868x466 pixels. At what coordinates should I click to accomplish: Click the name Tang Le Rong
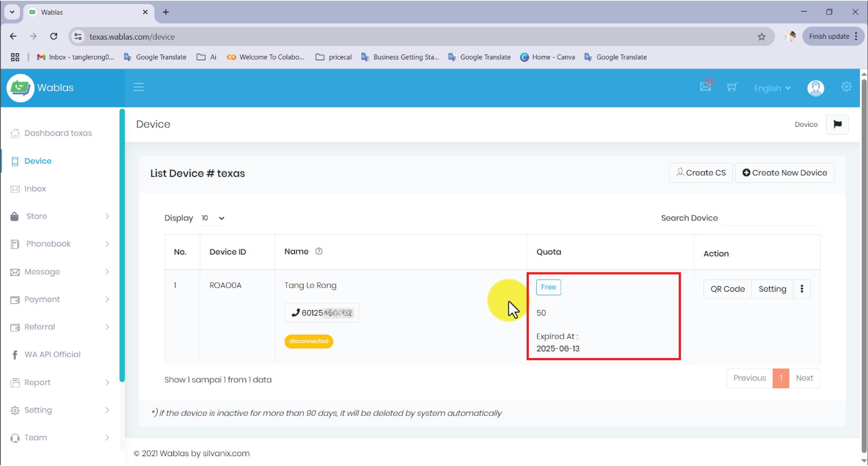[310, 285]
